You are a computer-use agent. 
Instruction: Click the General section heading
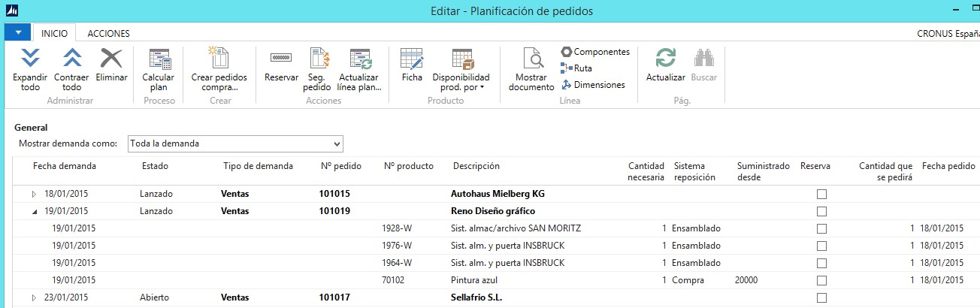[31, 128]
